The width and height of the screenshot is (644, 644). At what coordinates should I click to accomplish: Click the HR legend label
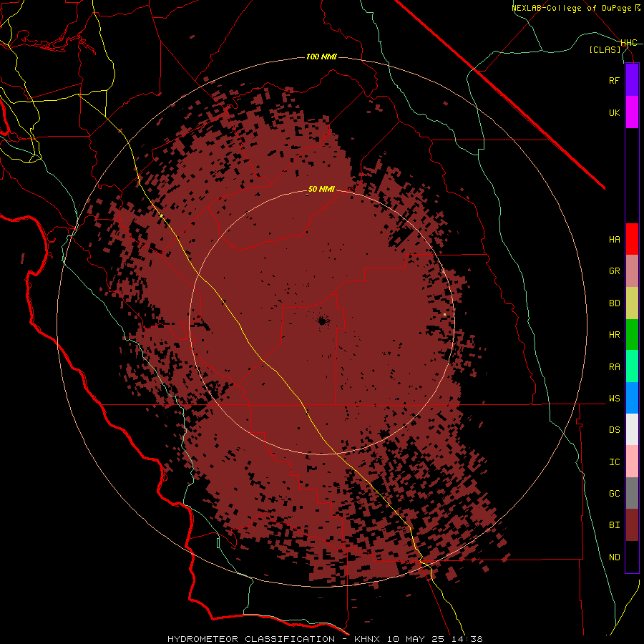pos(614,335)
